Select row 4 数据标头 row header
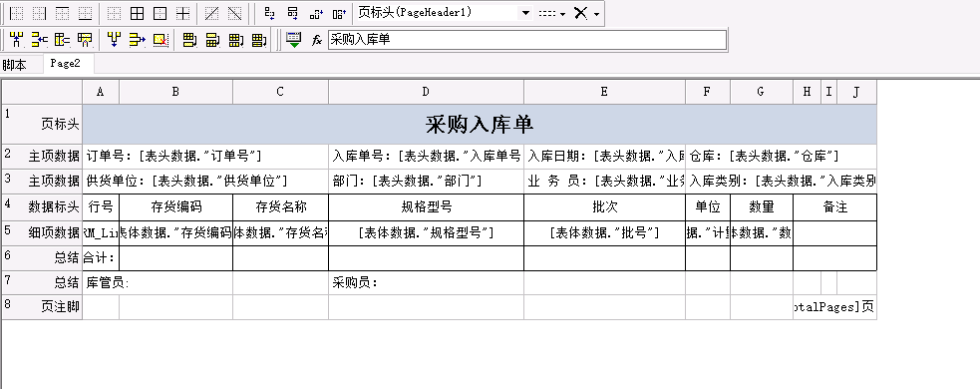 pos(42,207)
